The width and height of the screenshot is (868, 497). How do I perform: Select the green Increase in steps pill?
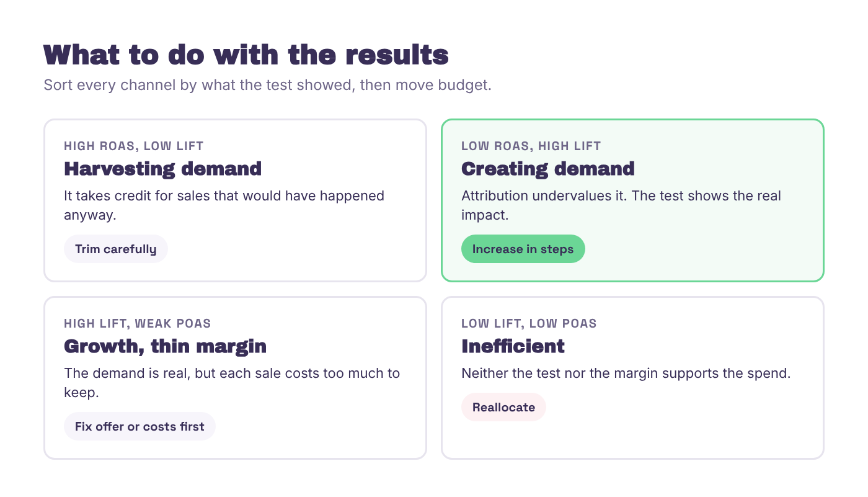523,249
